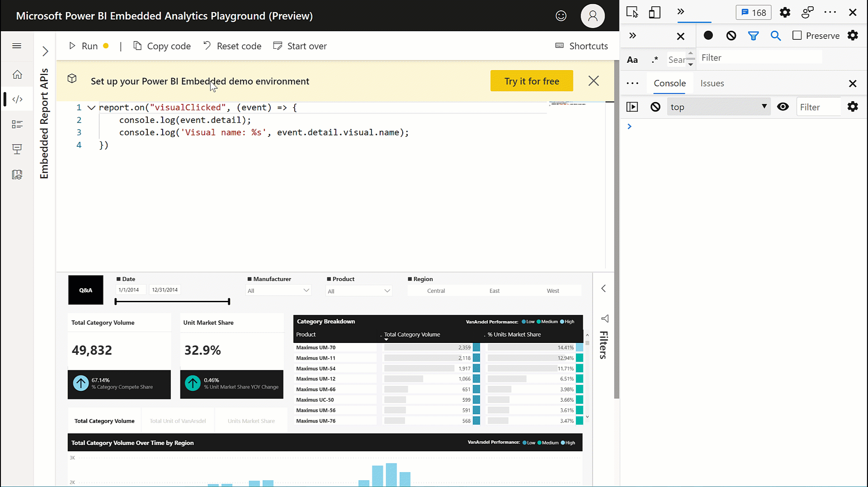This screenshot has width=868, height=487.
Task: Open the Home icon in the left sidebar
Action: (17, 75)
